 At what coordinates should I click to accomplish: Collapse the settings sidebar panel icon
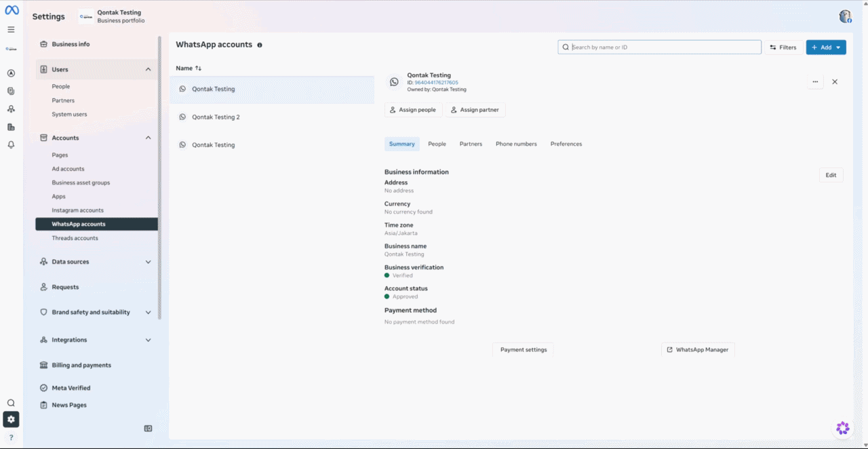pyautogui.click(x=148, y=429)
